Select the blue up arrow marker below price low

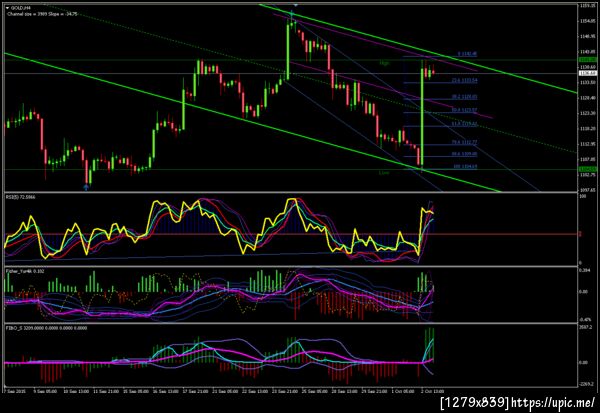[x=86, y=187]
